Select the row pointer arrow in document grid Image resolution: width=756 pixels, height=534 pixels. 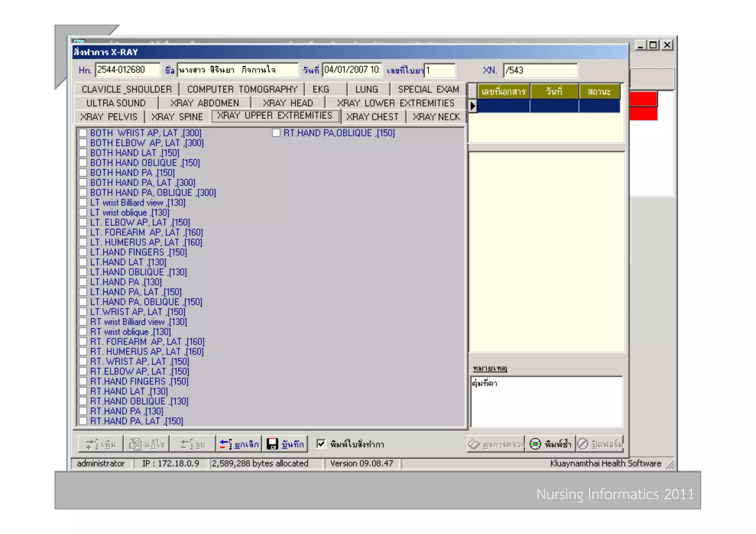pyautogui.click(x=473, y=106)
